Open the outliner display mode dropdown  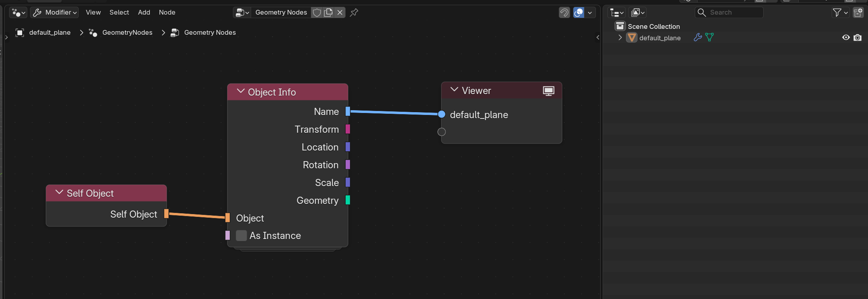click(638, 13)
